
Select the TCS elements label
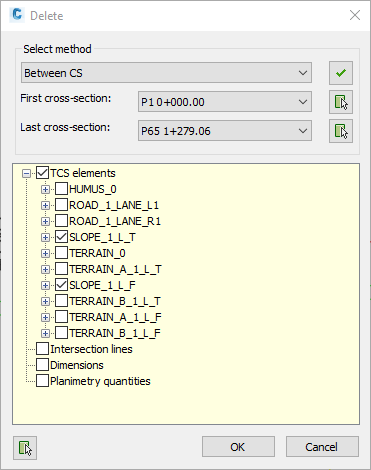pyautogui.click(x=83, y=173)
